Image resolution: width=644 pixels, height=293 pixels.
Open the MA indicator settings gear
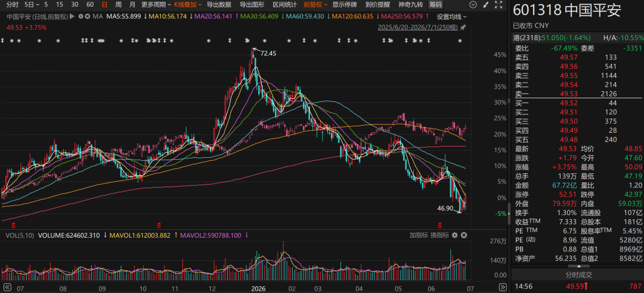point(80,17)
